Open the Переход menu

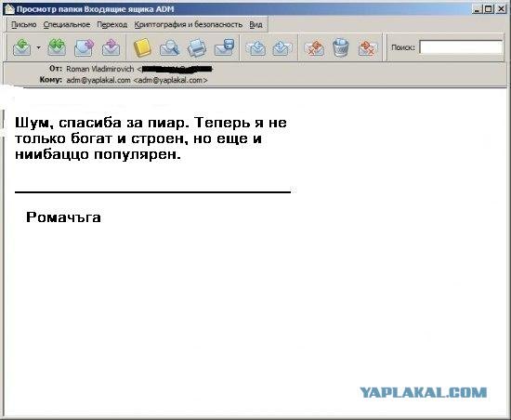click(x=112, y=25)
